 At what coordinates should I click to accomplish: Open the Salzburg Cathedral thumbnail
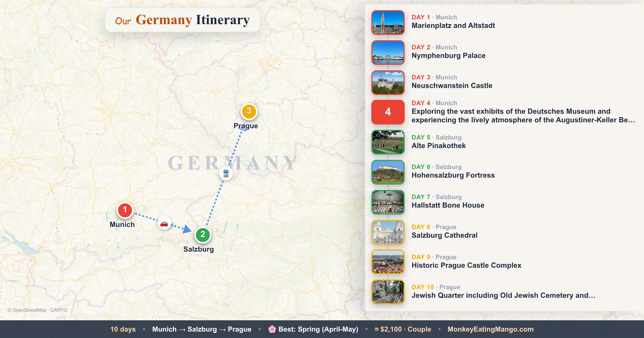[x=388, y=232]
